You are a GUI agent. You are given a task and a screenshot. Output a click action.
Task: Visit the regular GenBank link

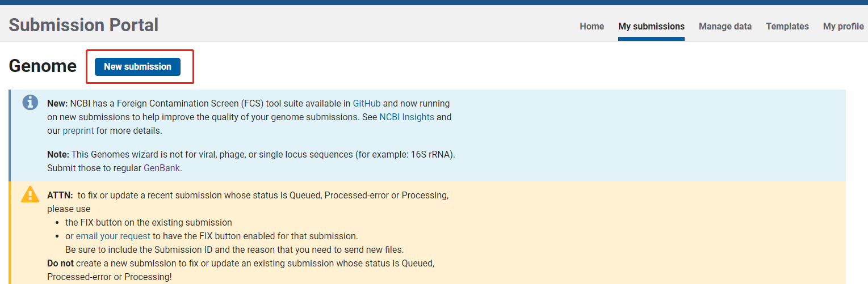click(x=162, y=168)
